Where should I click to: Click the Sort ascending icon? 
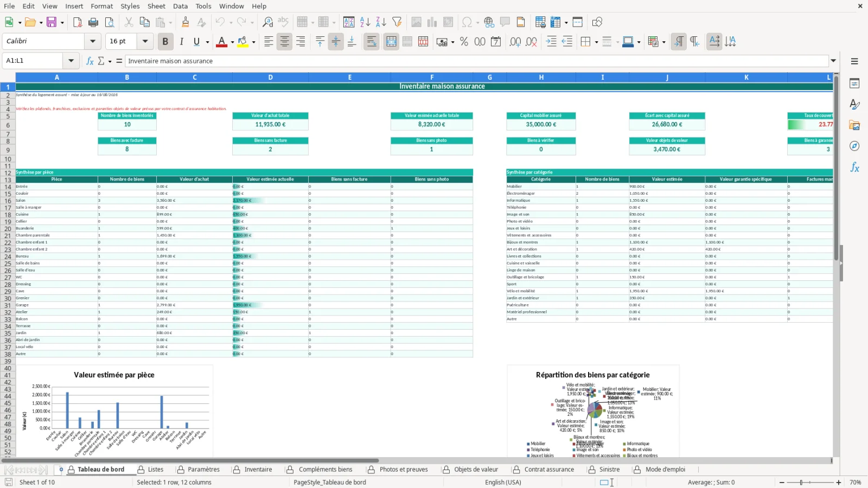[x=365, y=22]
